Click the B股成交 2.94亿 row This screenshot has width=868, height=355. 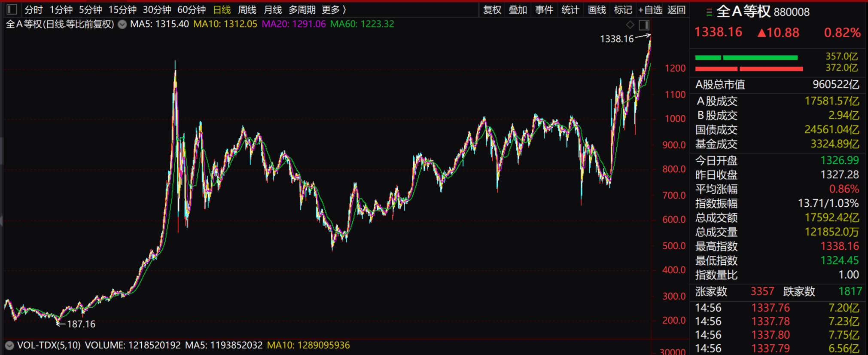[777, 115]
